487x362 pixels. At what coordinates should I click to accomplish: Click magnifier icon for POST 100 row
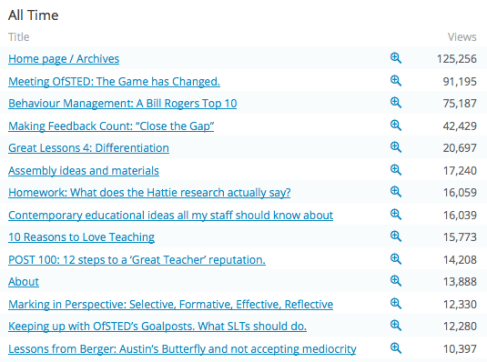(x=396, y=259)
